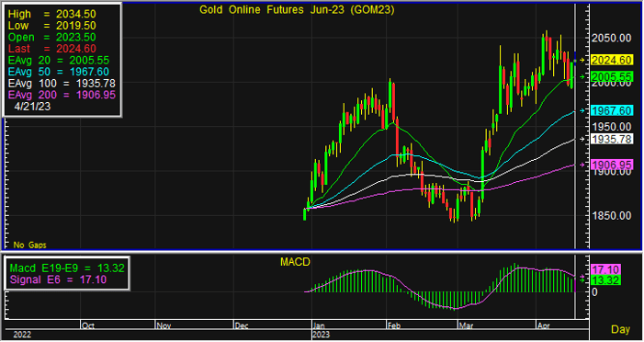Viewport: 644px width, 342px height.
Task: Select the Apr marker on time axis
Action: (543, 325)
